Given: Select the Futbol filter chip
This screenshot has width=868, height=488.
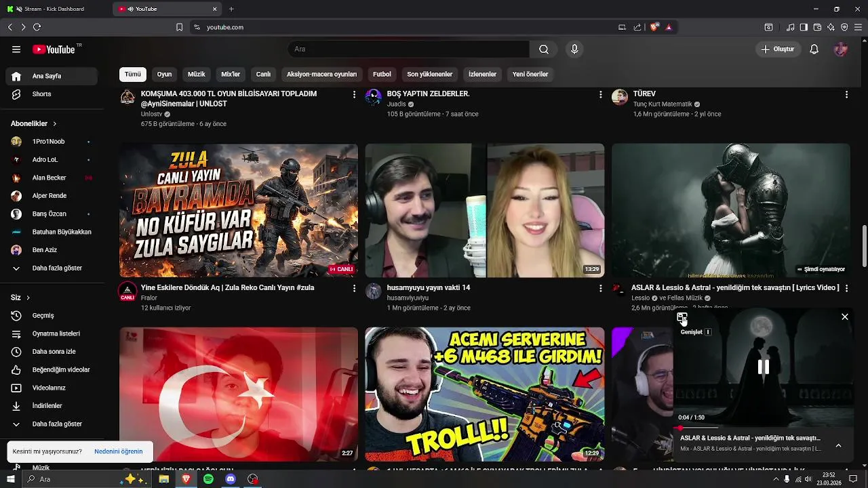Looking at the screenshot, I should (382, 75).
